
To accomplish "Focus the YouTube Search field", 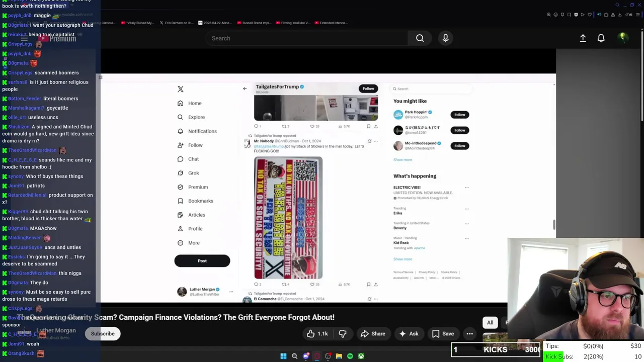I will coord(307,38).
